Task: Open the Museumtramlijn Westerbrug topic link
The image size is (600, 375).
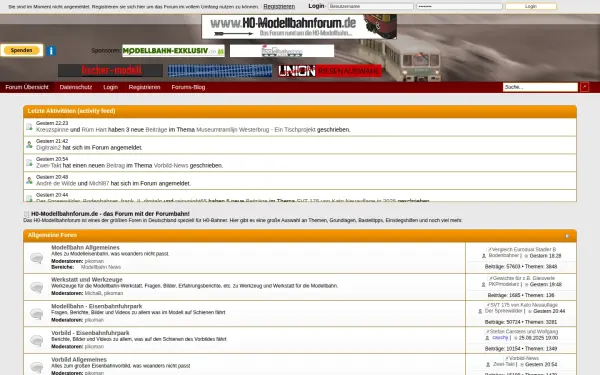Action: (x=256, y=130)
